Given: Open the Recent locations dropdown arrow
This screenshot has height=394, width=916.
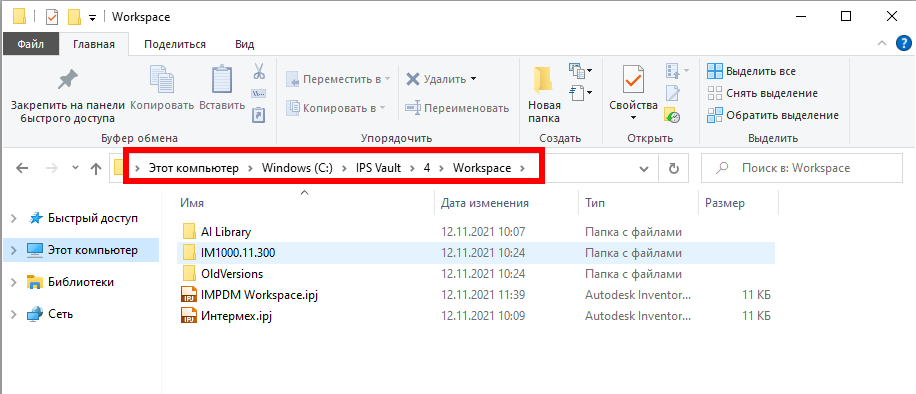Looking at the screenshot, I should click(75, 168).
